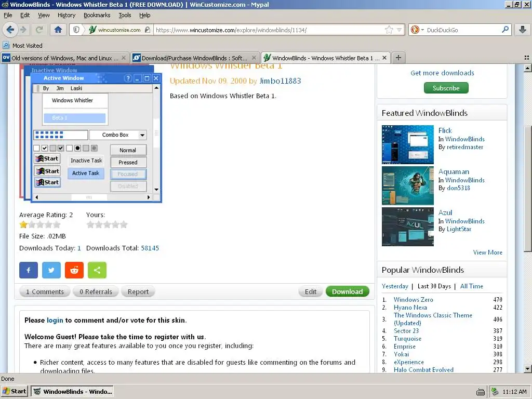This screenshot has width=532, height=399.
Task: Open the Downloads arrow button
Action: click(x=523, y=30)
